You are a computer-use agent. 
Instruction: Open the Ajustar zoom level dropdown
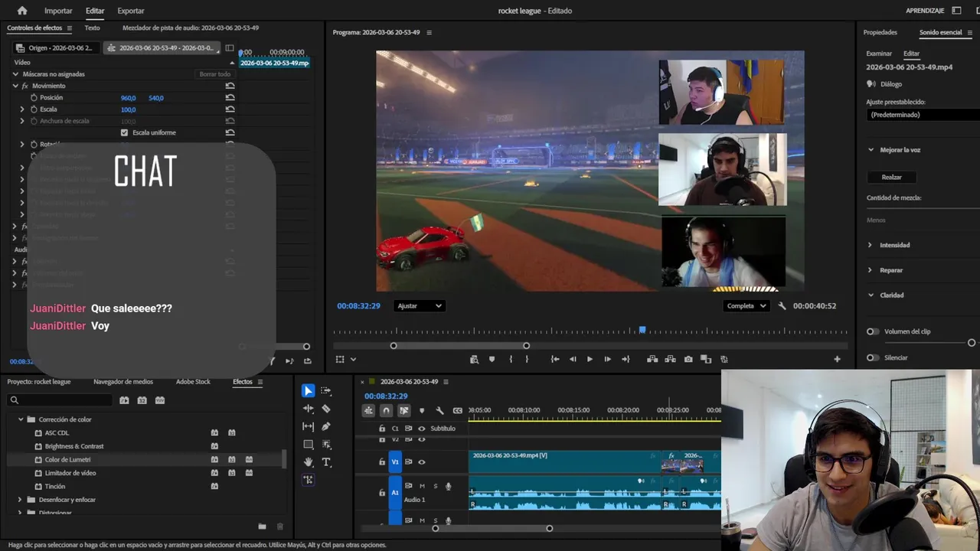(x=419, y=306)
